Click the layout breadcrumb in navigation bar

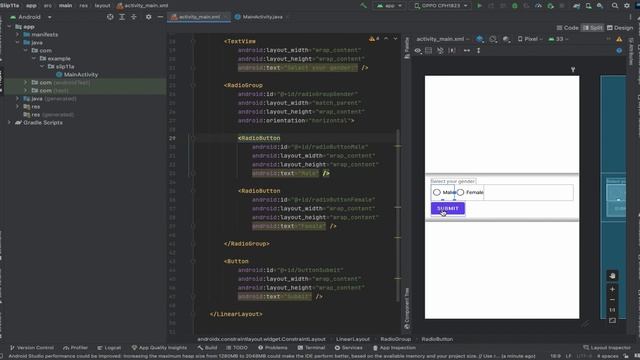[102, 6]
